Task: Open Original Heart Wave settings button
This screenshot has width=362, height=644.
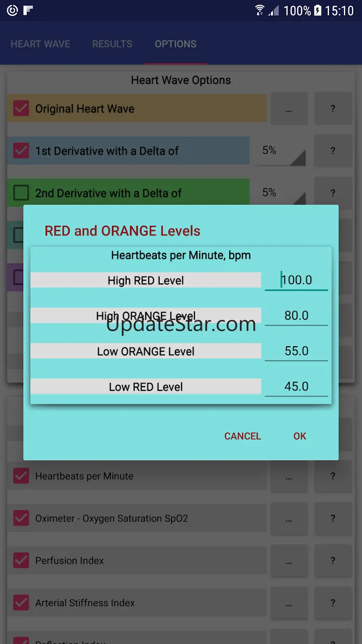Action: coord(289,109)
